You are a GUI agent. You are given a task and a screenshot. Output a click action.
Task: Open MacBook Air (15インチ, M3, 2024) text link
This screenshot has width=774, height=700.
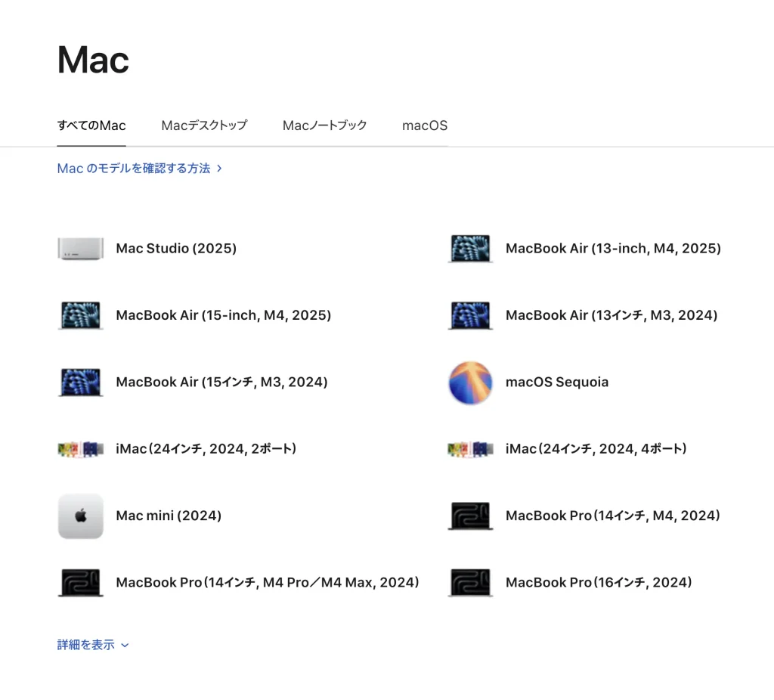click(221, 382)
